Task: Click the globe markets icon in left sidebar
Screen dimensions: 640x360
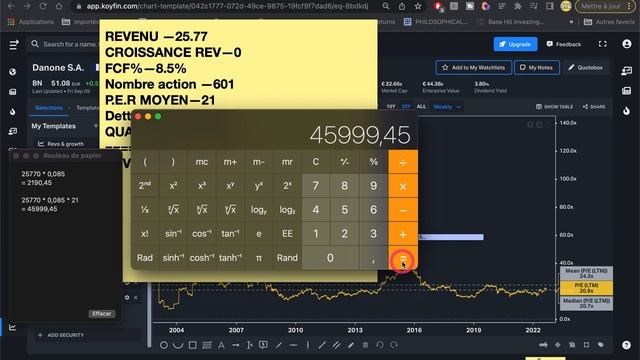Action: tap(13, 72)
